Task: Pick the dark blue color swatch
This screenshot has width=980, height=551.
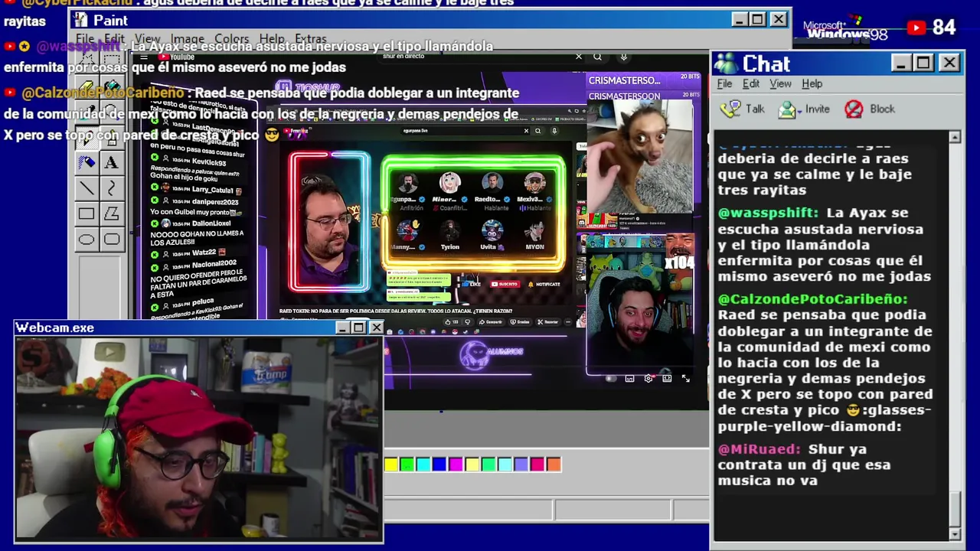Action: point(439,465)
